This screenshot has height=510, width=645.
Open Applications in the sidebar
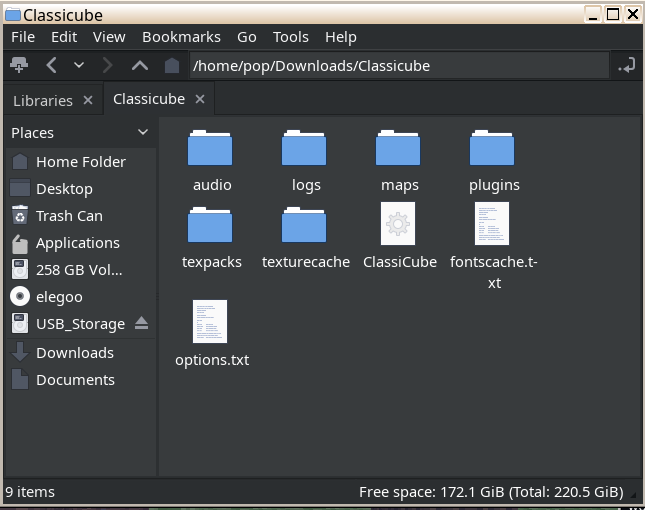click(81, 243)
